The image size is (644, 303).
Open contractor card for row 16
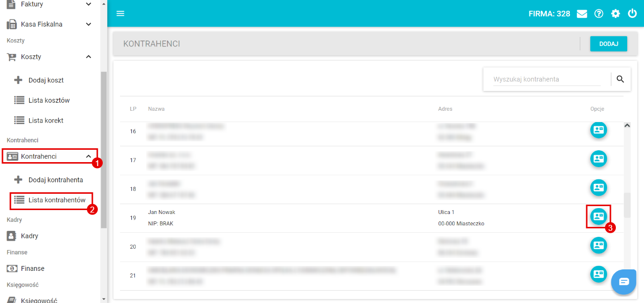599,130
